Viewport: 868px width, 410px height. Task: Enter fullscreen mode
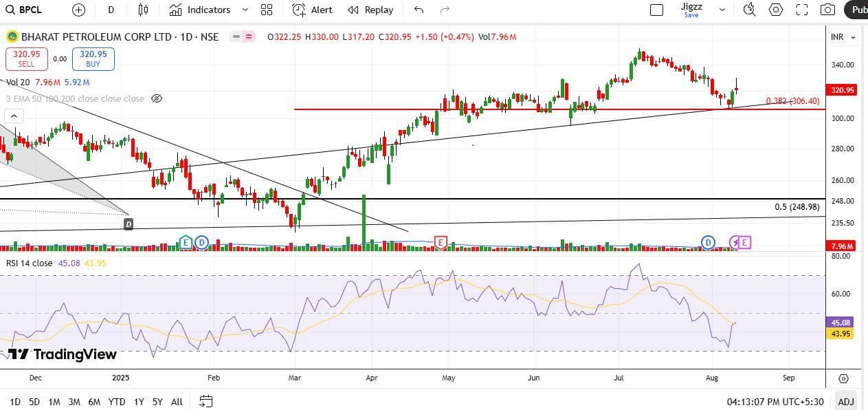coord(801,10)
